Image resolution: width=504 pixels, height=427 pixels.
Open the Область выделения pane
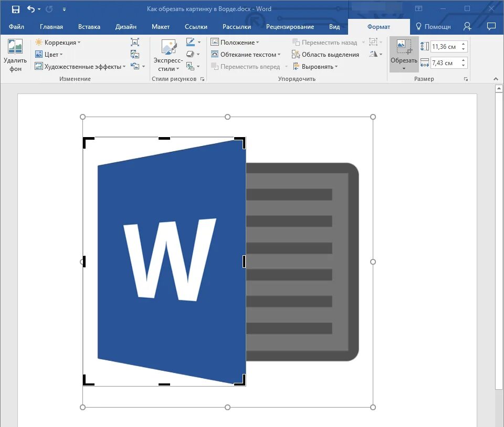325,54
